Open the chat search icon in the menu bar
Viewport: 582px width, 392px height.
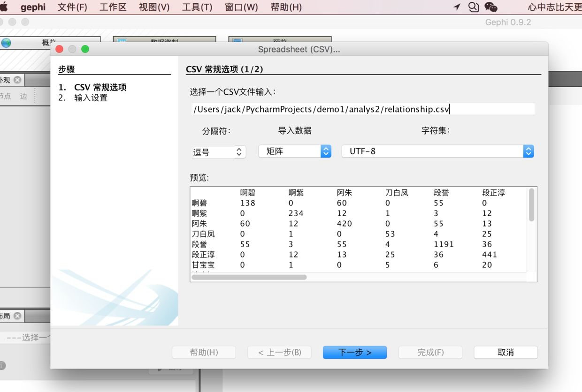tap(474, 7)
